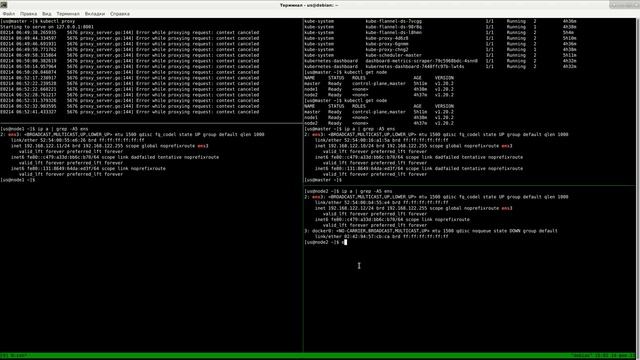
Task: Open the Вид menu
Action: [x=47, y=14]
